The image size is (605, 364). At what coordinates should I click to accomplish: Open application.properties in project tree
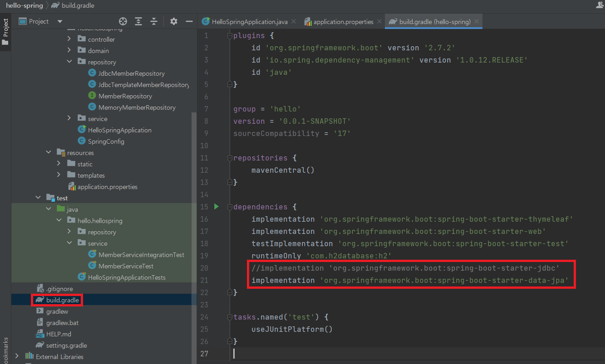click(x=108, y=187)
